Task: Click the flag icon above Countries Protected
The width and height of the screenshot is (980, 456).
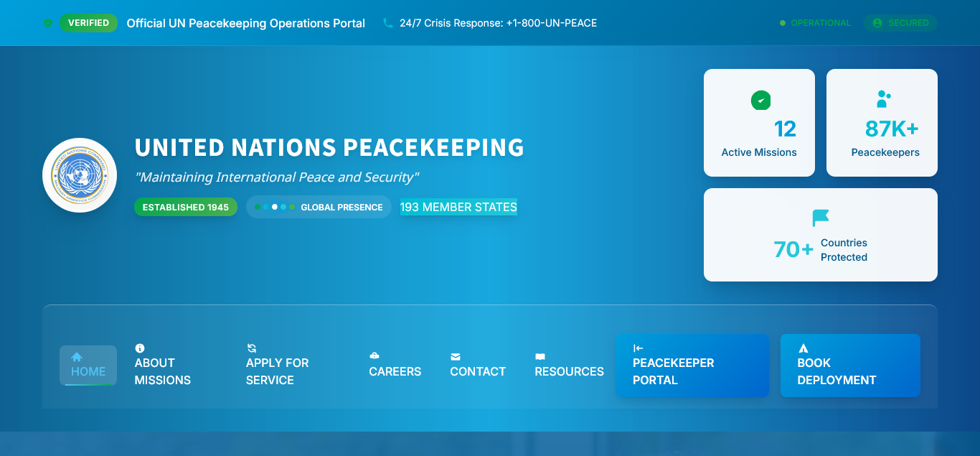Action: click(x=820, y=218)
